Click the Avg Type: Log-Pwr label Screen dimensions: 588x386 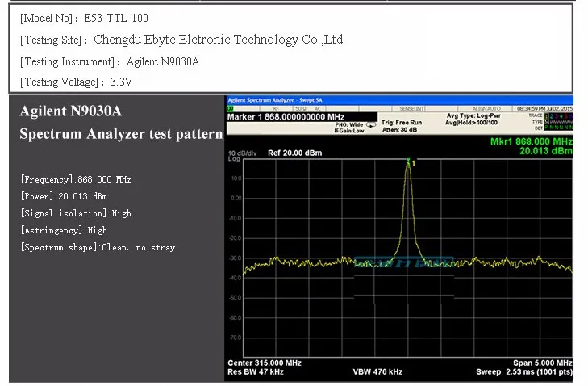(x=473, y=115)
